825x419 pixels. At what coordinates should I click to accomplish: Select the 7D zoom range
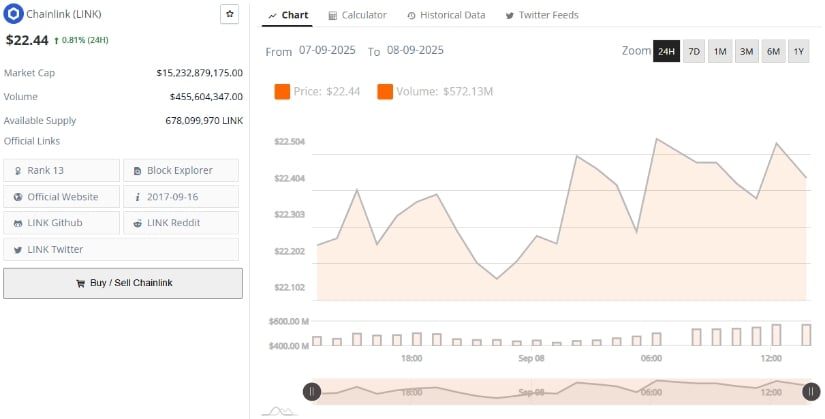[694, 51]
